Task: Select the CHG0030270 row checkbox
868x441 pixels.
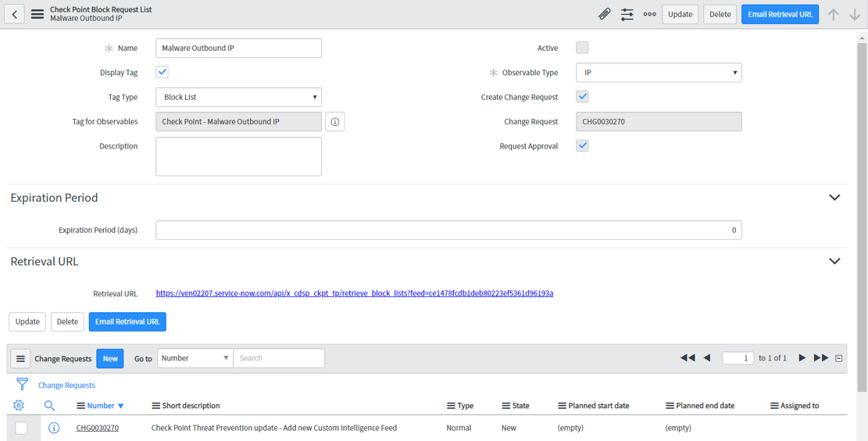Action: (21, 428)
